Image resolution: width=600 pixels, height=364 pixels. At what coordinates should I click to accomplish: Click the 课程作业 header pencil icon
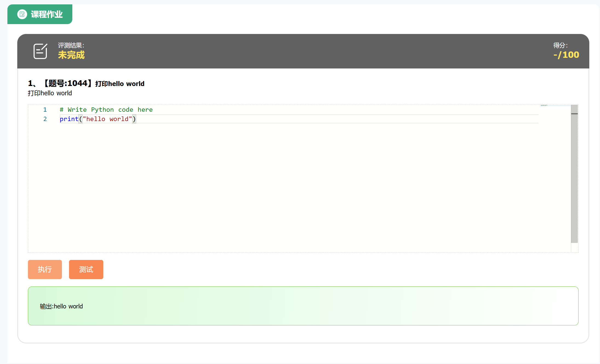(22, 14)
